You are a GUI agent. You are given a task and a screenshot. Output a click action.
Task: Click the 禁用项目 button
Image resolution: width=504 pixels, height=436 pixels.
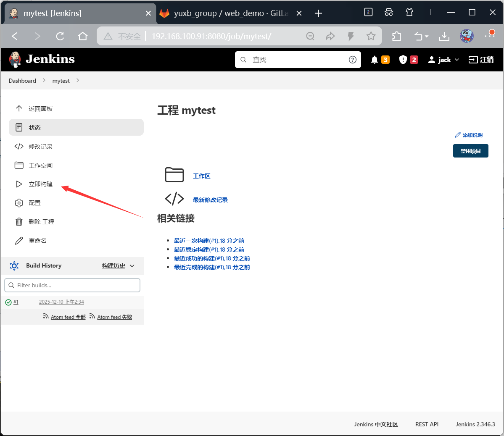click(470, 151)
